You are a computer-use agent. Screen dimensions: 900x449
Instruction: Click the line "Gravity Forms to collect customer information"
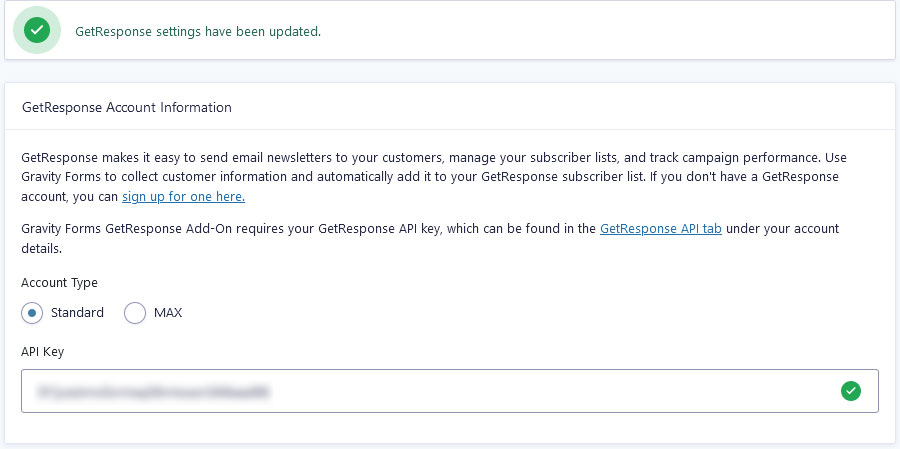[152, 177]
